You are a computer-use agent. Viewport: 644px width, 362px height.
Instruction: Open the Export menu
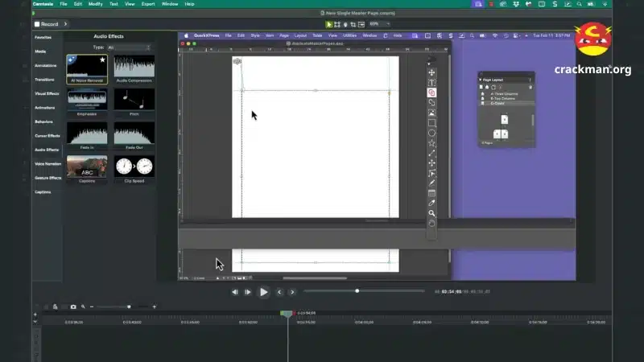[x=148, y=4]
